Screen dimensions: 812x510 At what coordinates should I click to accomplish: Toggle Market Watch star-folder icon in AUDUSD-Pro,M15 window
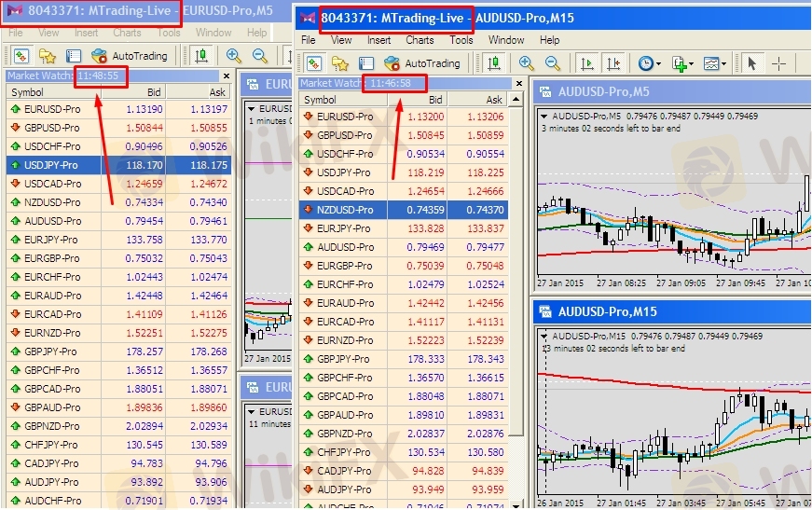339,63
